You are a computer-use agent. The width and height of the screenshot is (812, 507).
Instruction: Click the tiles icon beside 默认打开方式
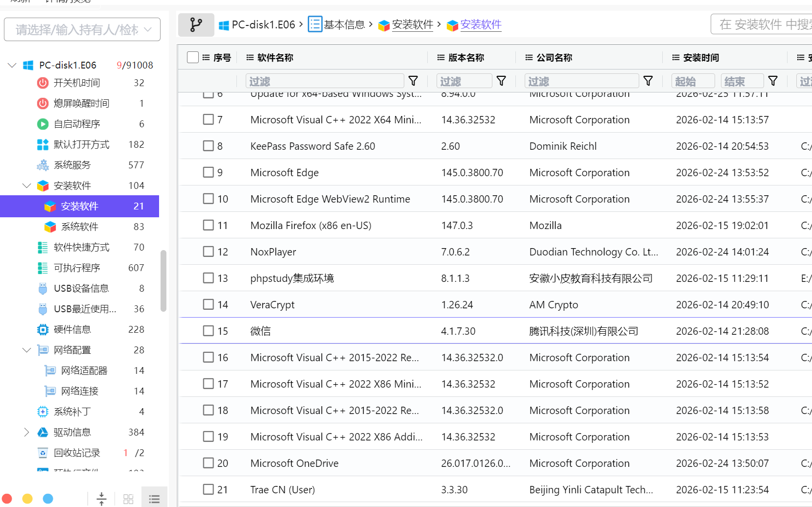tap(43, 144)
